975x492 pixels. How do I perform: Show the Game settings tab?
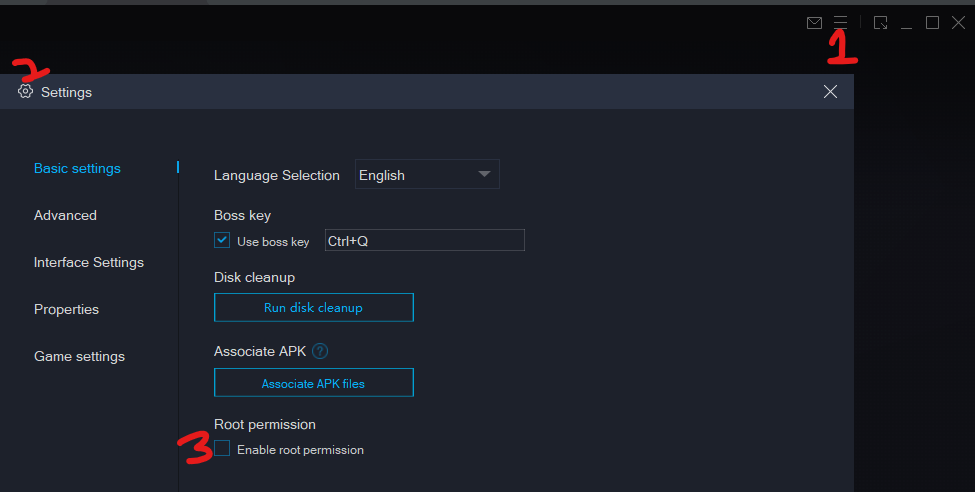[x=79, y=356]
